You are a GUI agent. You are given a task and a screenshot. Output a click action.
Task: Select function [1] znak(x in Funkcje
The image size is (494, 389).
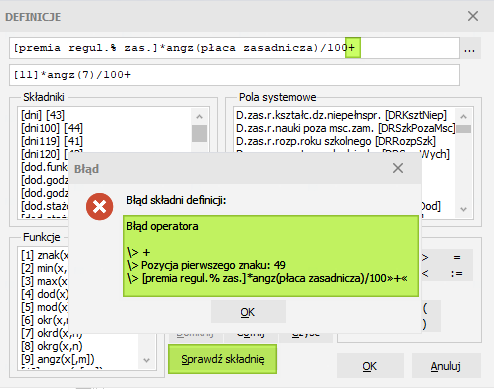pyautogui.click(x=45, y=255)
